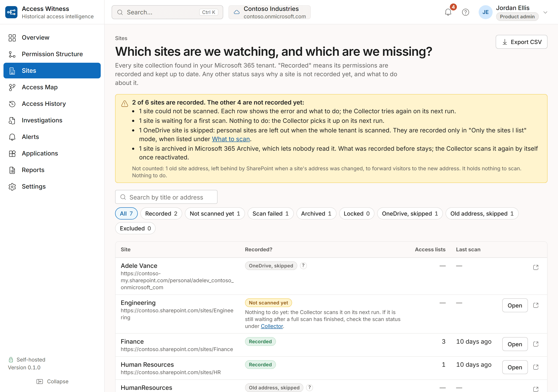Image resolution: width=558 pixels, height=392 pixels.
Task: Open Permission Structure page
Action: (52, 54)
